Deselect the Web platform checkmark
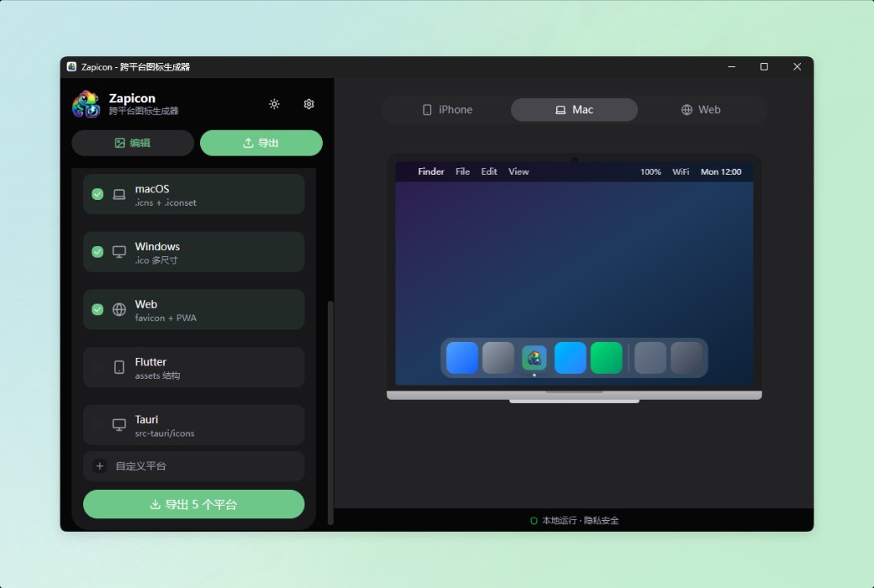 click(x=96, y=309)
